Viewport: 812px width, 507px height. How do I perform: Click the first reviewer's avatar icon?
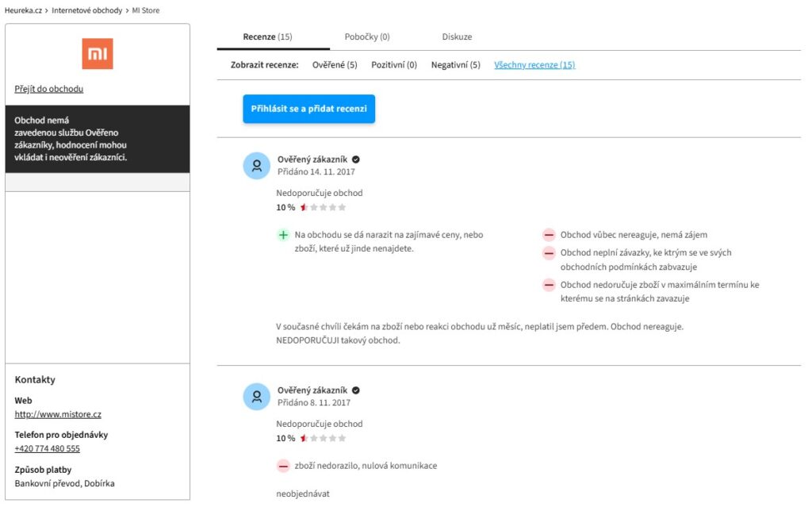point(256,167)
